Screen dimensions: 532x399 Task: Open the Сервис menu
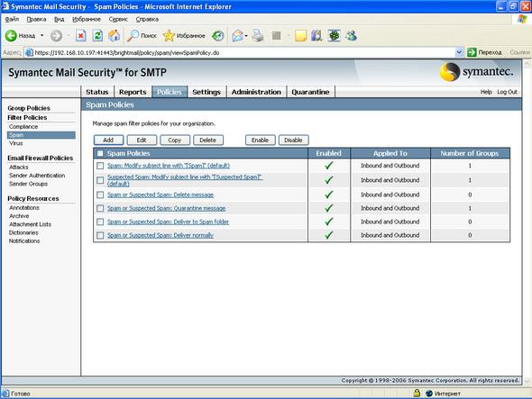click(x=118, y=19)
